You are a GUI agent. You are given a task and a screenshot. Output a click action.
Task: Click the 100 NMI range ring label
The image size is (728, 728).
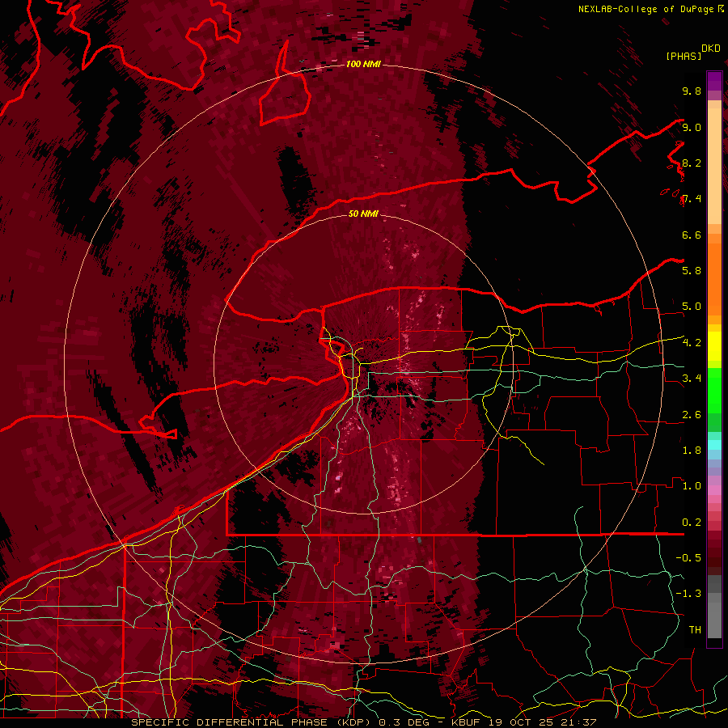[x=363, y=64]
